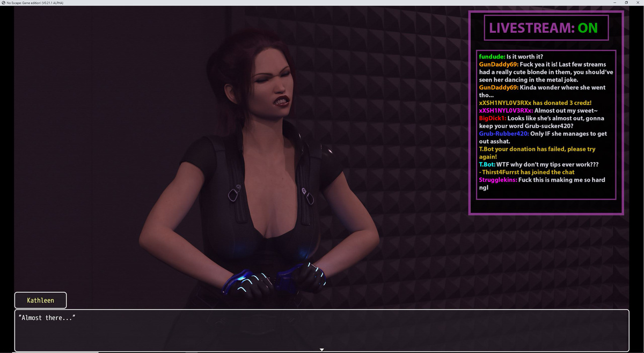Click "Thirst4Furrst has joined the chat" notice
Viewport: 644px width, 353px height.
click(x=527, y=172)
